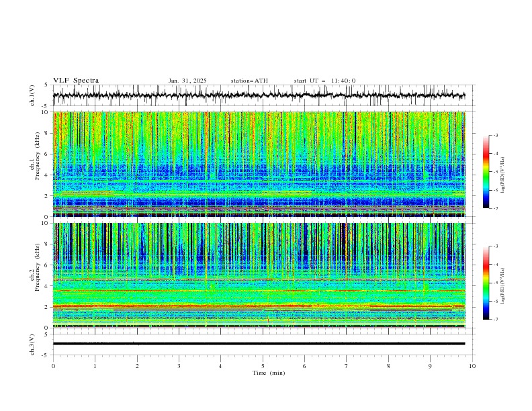Click the '10' tick on time axis
Screen dimensions: 532x411
(x=472, y=366)
